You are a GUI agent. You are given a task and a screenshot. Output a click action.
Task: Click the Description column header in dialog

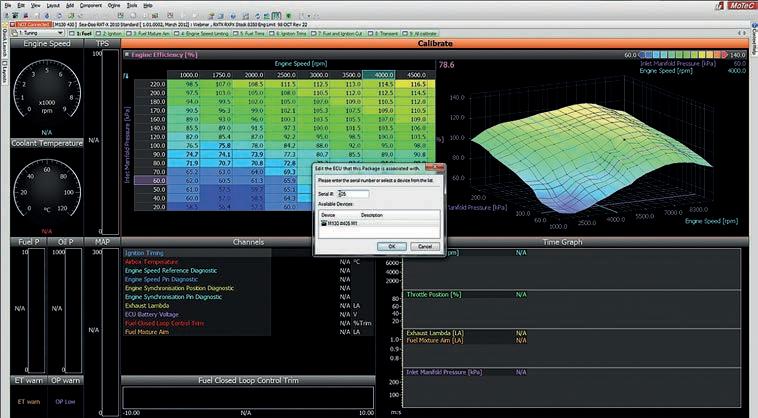pyautogui.click(x=399, y=215)
